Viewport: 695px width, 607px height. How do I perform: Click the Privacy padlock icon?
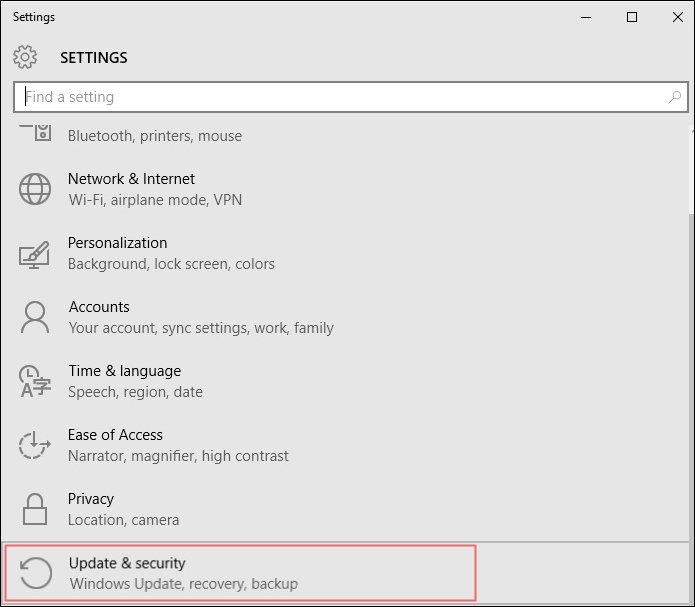click(35, 509)
